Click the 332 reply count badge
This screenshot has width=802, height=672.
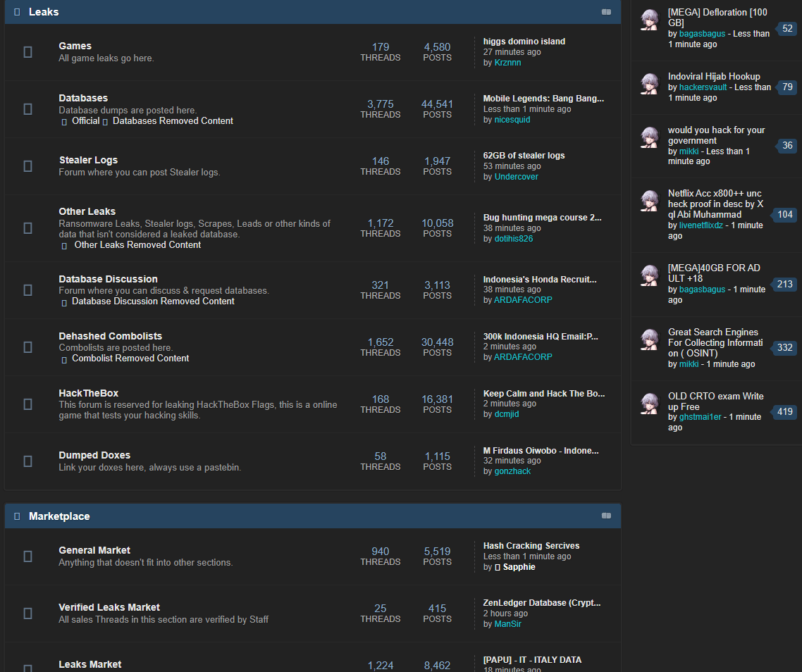pos(784,348)
